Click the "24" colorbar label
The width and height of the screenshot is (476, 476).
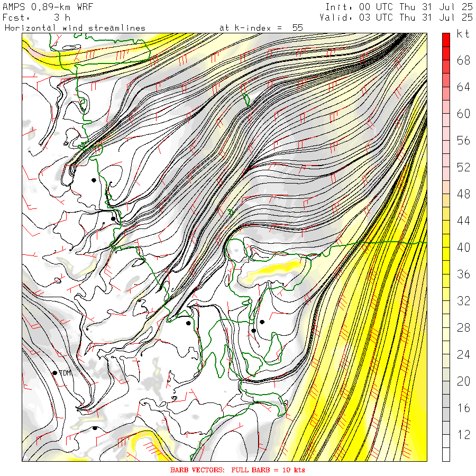pyautogui.click(x=463, y=354)
